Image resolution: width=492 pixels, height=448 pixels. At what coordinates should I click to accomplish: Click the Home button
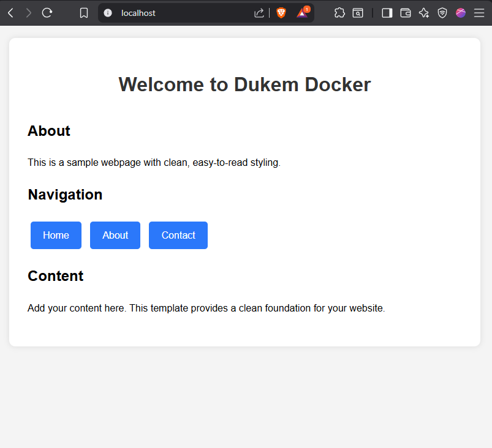(56, 235)
